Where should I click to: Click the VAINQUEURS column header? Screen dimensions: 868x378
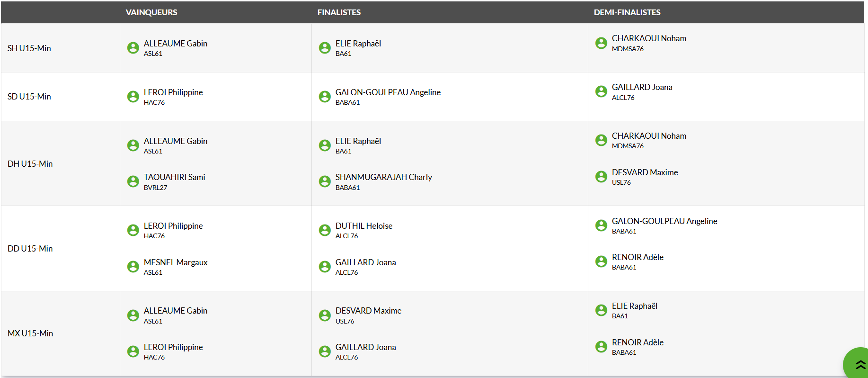pos(151,12)
